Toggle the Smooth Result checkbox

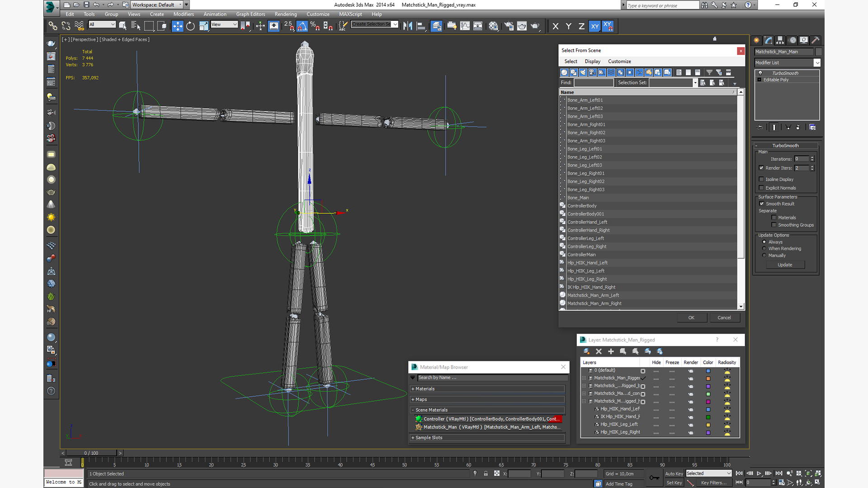761,204
